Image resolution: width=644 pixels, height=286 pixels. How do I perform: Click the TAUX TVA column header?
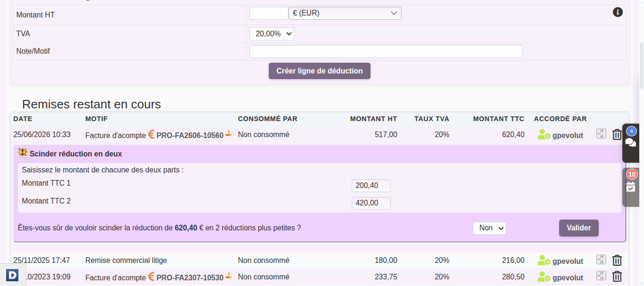[432, 119]
